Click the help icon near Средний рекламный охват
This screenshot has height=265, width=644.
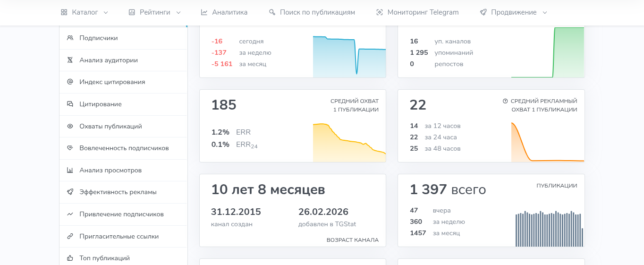(x=505, y=101)
